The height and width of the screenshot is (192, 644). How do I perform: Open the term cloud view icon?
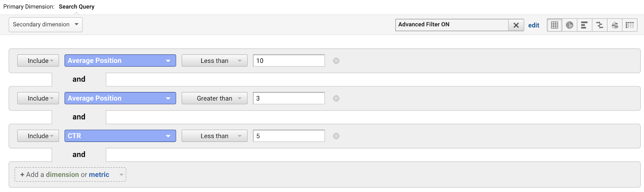615,25
